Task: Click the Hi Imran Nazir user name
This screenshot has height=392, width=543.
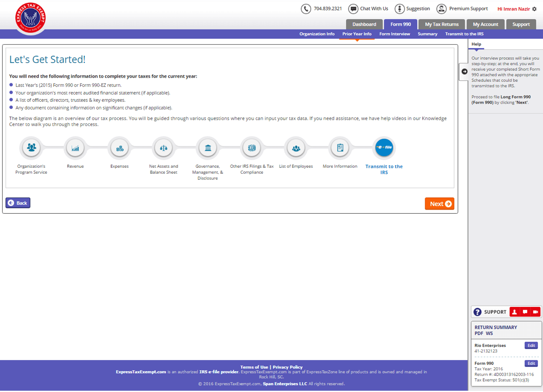Action: click(x=513, y=9)
